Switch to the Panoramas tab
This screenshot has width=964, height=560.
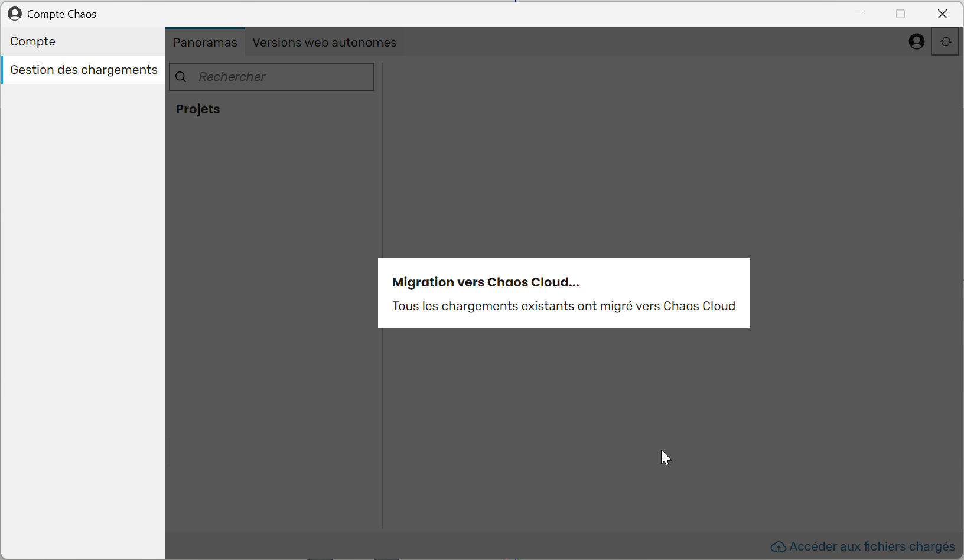pos(205,43)
